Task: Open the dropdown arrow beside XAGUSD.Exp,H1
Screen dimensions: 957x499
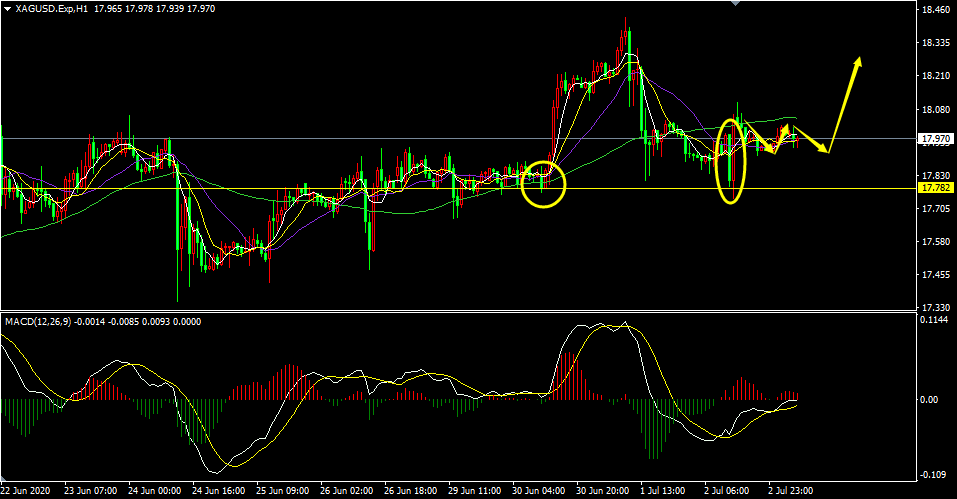Action: point(7,9)
